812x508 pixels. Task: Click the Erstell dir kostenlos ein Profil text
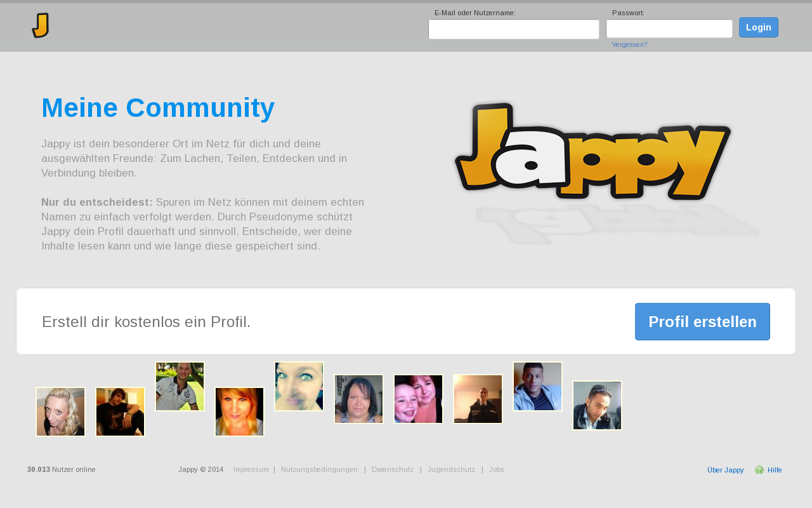pos(147,322)
